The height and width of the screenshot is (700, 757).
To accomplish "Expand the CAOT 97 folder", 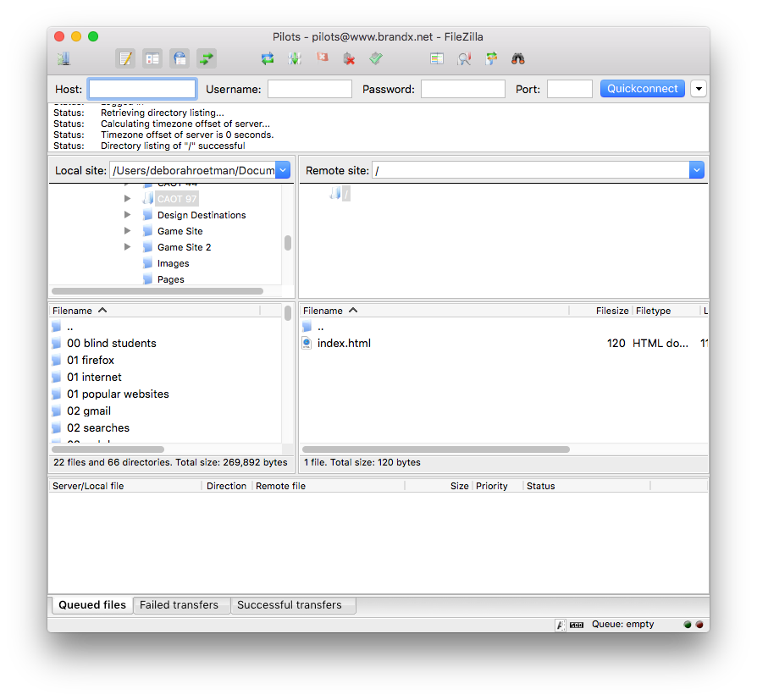I will 128,198.
